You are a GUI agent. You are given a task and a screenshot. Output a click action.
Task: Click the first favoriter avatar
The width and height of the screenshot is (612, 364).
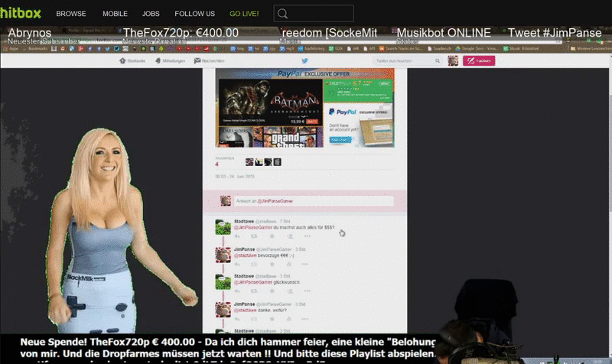coord(249,162)
